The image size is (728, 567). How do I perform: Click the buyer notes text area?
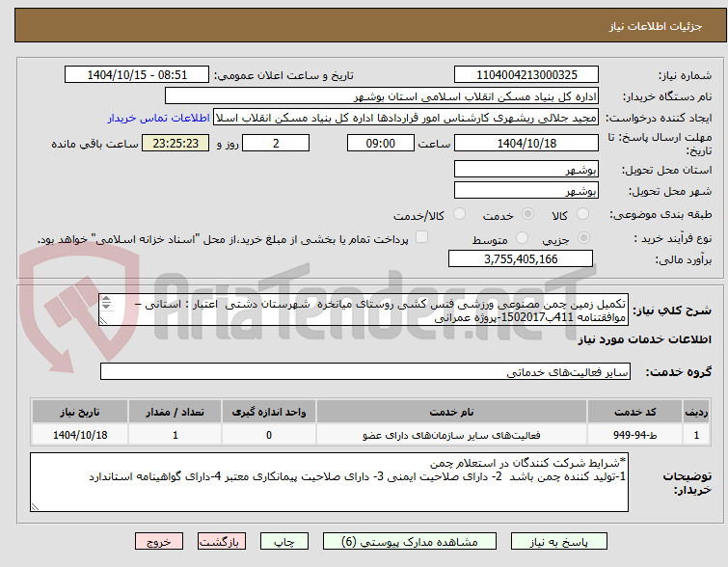tap(329, 482)
